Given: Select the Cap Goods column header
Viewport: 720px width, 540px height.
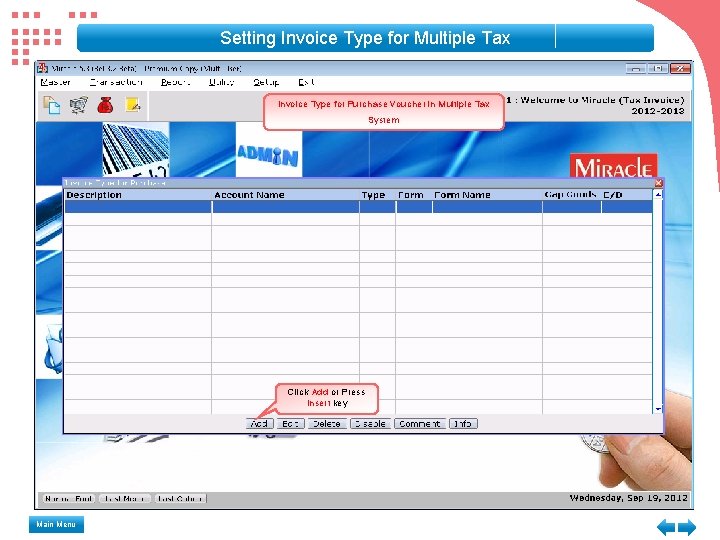Looking at the screenshot, I should click(572, 195).
